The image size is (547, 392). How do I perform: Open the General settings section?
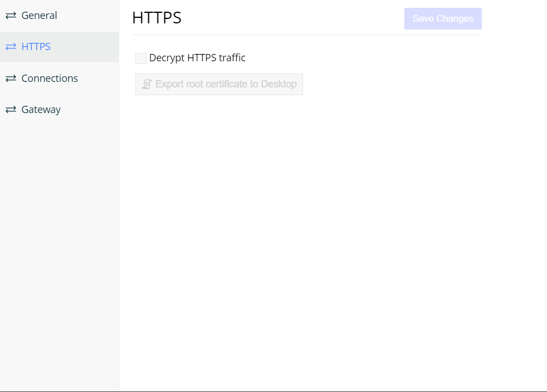tap(39, 16)
